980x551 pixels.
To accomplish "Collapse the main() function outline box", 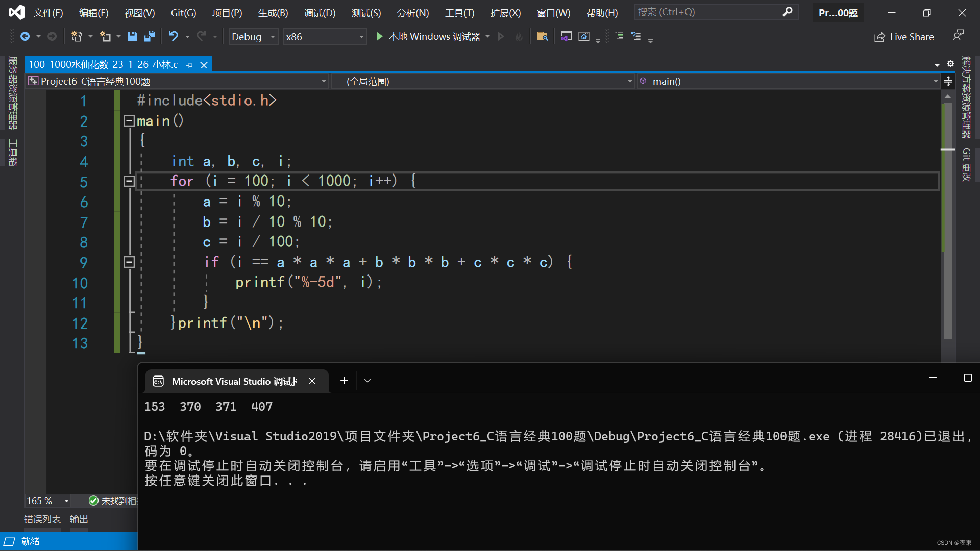I will click(129, 121).
